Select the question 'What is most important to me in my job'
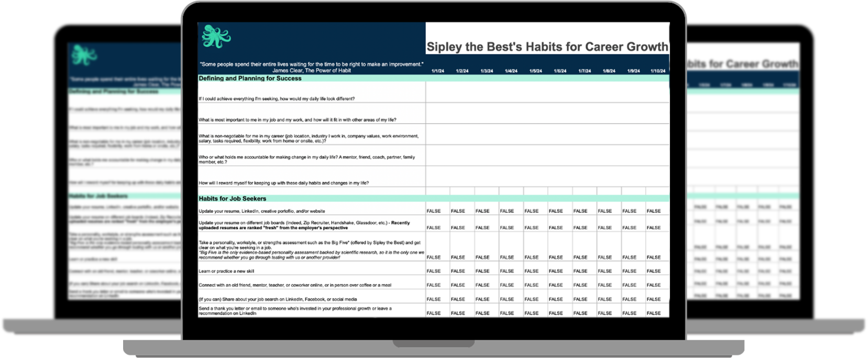The width and height of the screenshot is (868, 358). pyautogui.click(x=298, y=120)
